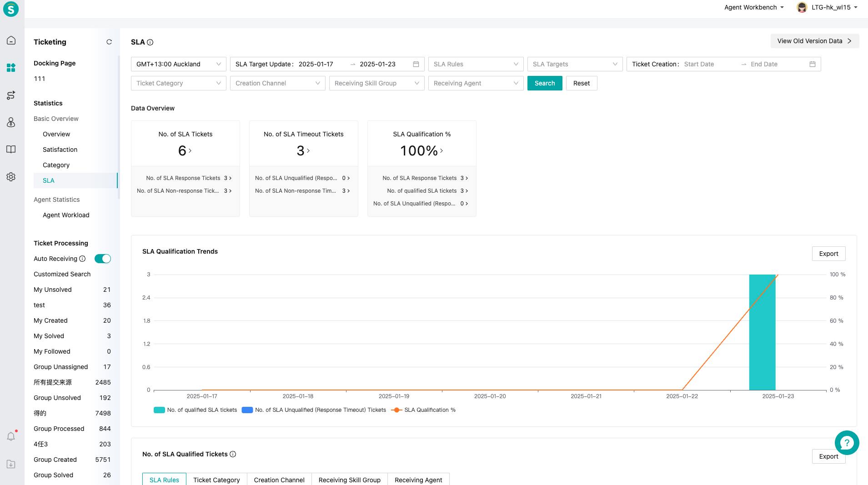Click the Search button
This screenshot has height=485, width=868.
tap(545, 83)
